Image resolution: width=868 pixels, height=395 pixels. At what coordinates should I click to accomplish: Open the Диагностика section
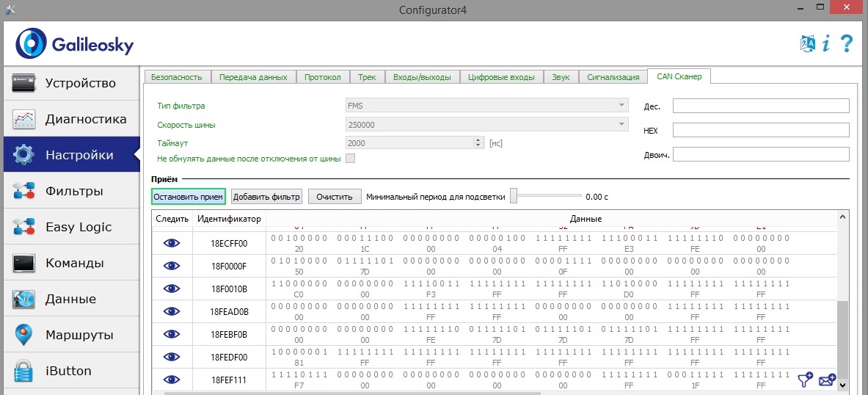[70, 119]
